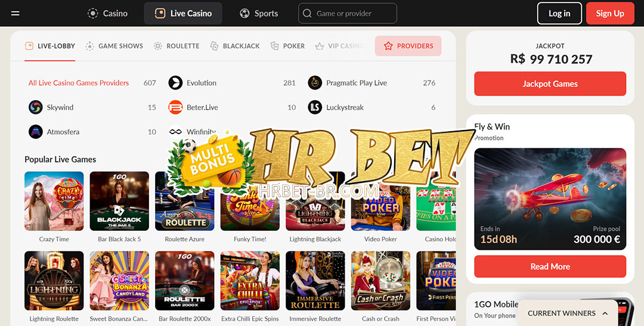Open the Video Poker thumbnail

[x=380, y=201]
